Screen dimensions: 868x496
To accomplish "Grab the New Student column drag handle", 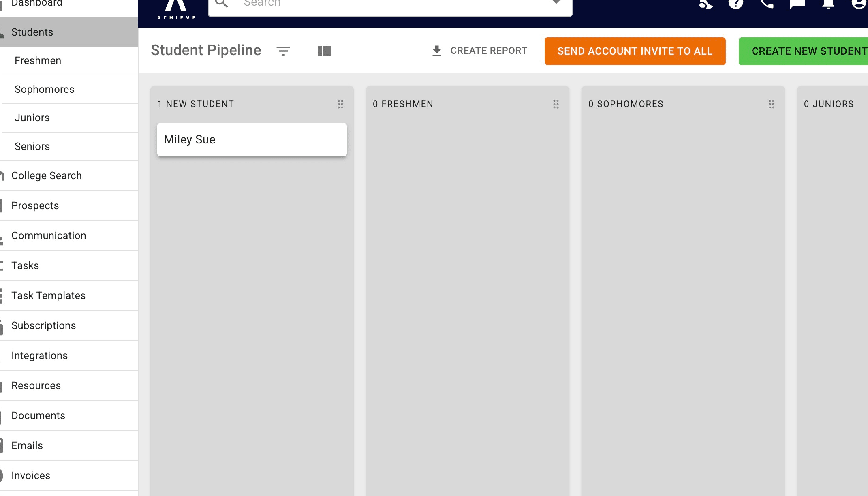I will [x=340, y=104].
